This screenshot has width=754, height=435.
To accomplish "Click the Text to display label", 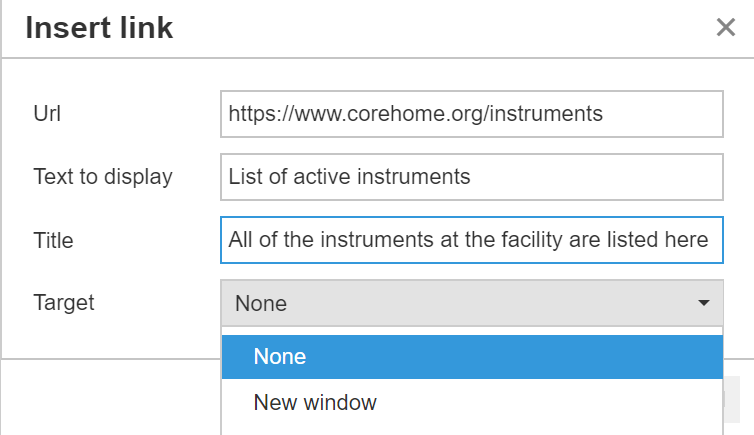I will point(103,177).
